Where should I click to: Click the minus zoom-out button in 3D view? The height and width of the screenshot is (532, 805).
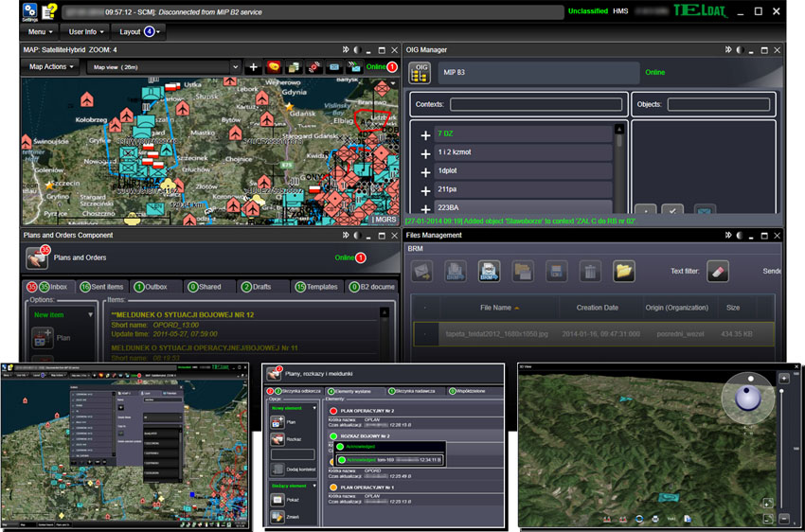click(x=784, y=519)
